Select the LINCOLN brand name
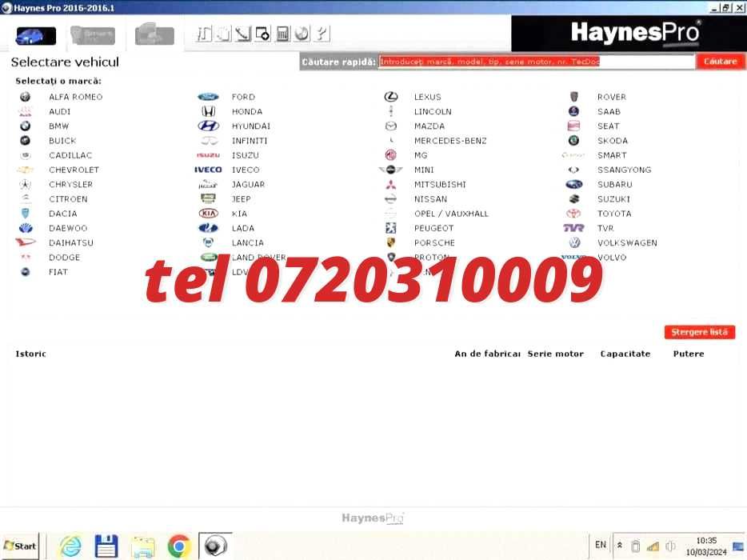Screen dimensions: 747x560 click(433, 111)
